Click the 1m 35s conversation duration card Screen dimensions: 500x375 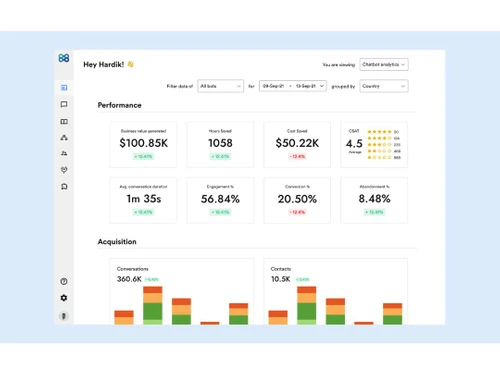[x=143, y=200]
